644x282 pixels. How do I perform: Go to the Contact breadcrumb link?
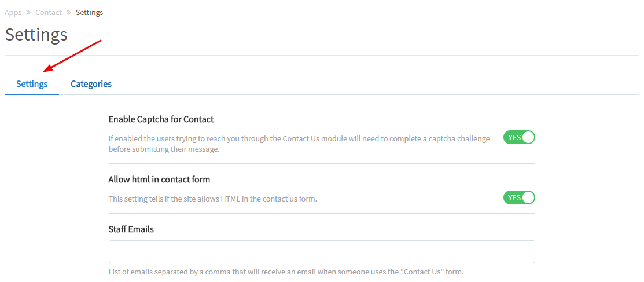pyautogui.click(x=48, y=12)
